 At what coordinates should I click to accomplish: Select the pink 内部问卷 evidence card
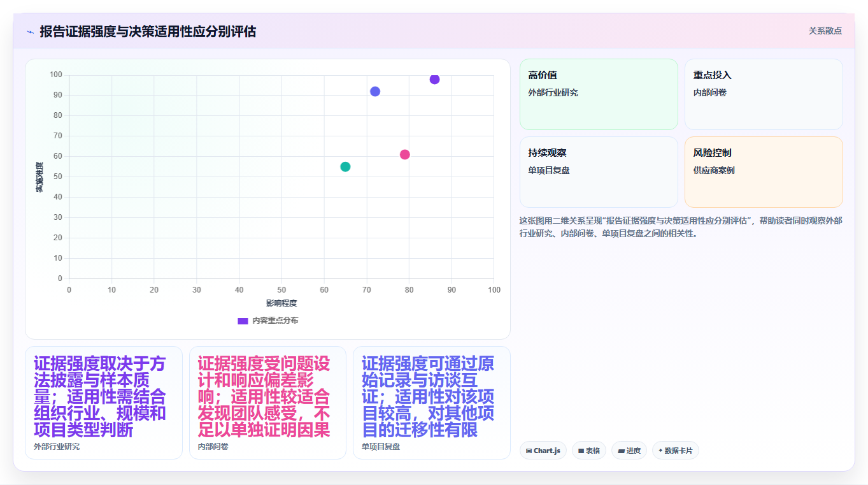(x=267, y=403)
